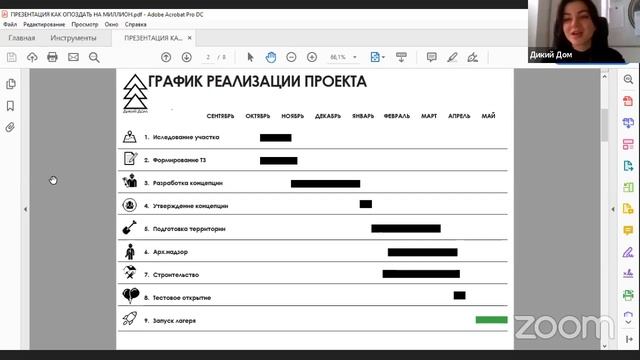Click the Дикий Дом video thumbnail
Screen dimensions: 640x360
click(x=584, y=31)
